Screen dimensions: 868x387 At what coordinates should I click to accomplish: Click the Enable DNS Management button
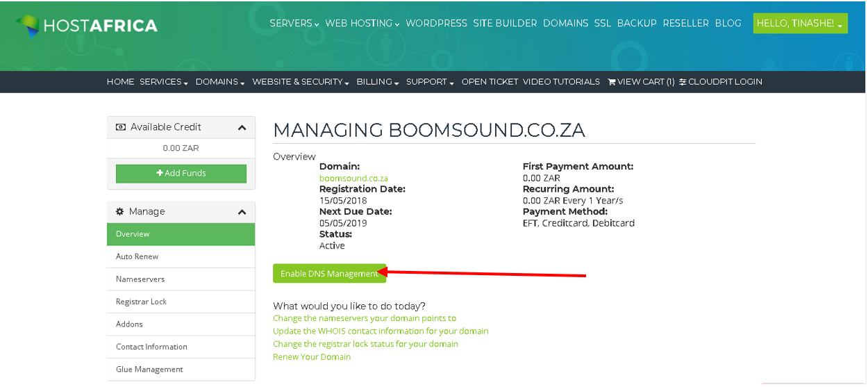[x=329, y=274]
